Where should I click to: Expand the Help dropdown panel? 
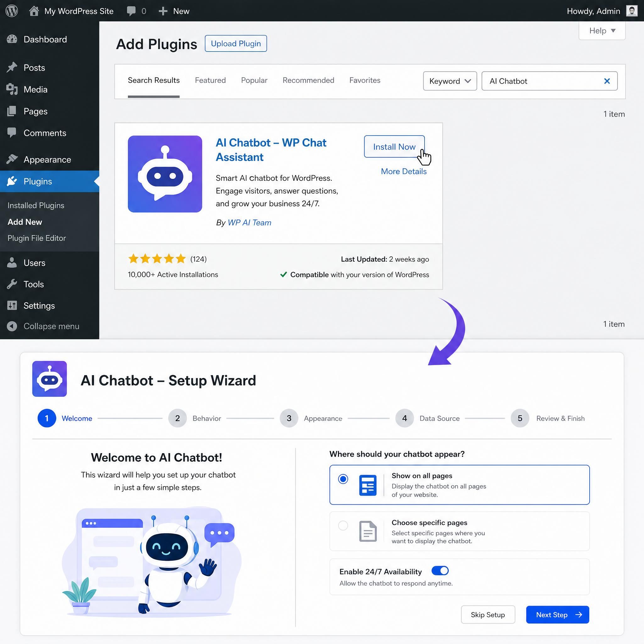click(602, 31)
